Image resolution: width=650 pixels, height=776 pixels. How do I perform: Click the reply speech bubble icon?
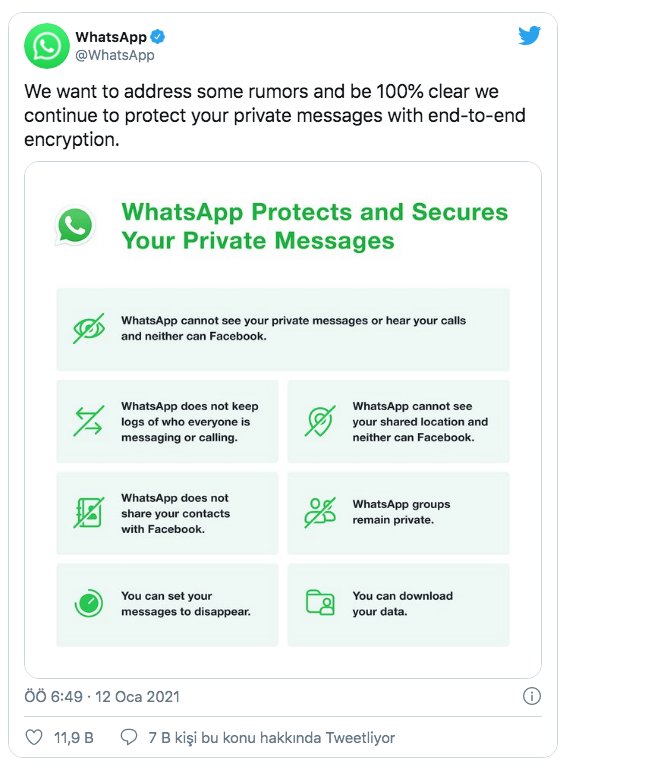coord(129,737)
